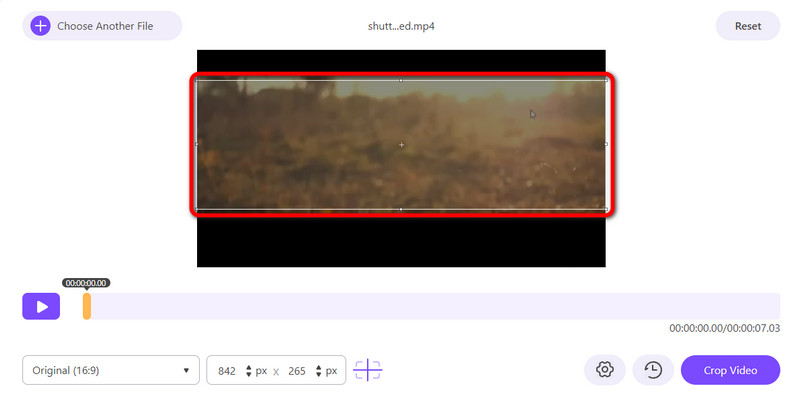This screenshot has height=397, width=800.
Task: Choose Another File button label
Action: coord(105,26)
